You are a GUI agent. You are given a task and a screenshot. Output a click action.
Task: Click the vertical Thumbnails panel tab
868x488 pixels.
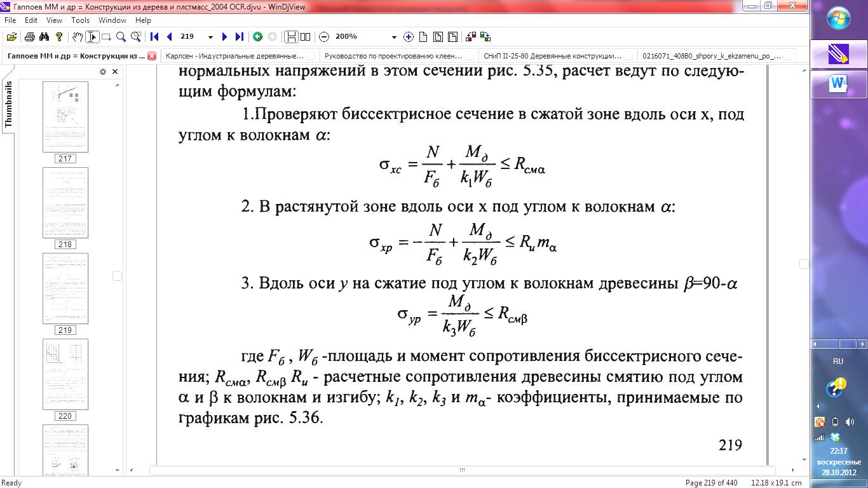click(x=8, y=105)
